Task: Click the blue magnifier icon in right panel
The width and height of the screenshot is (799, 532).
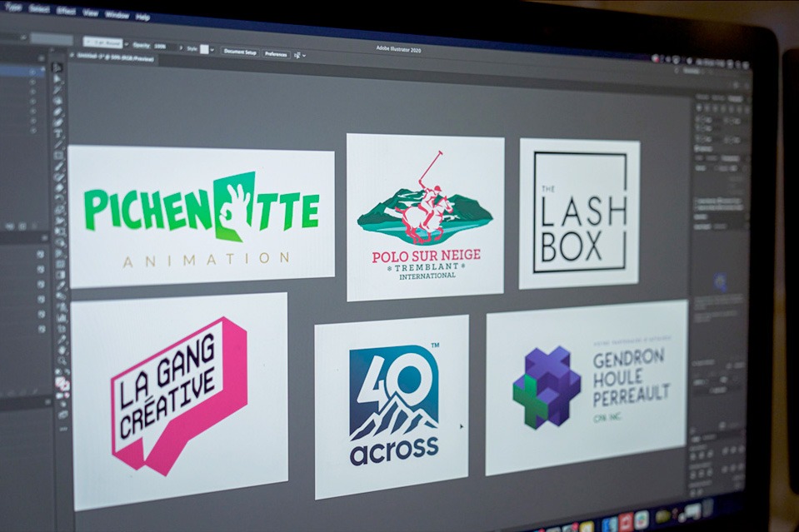Action: click(x=720, y=281)
